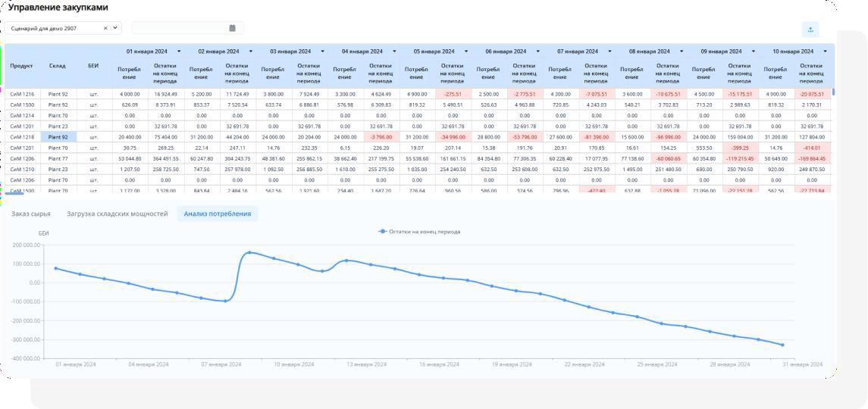Expand the 03 января 2024 column arrow
The image size is (868, 409).
pos(323,51)
